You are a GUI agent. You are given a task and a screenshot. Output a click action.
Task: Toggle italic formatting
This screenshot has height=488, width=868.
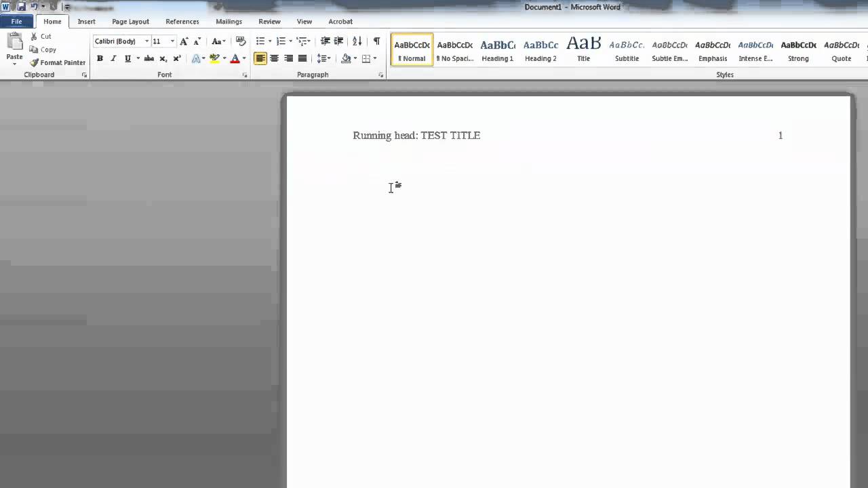pos(113,58)
